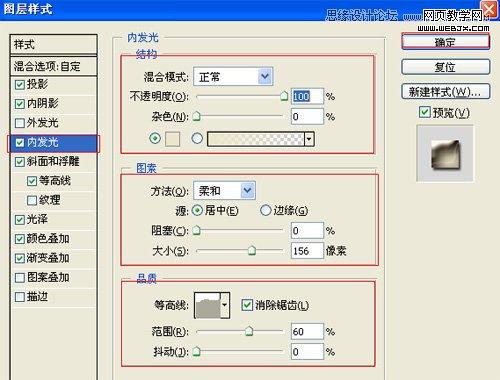Toggle the 颜色叠加 checkbox
The image size is (500, 380).
coord(20,239)
